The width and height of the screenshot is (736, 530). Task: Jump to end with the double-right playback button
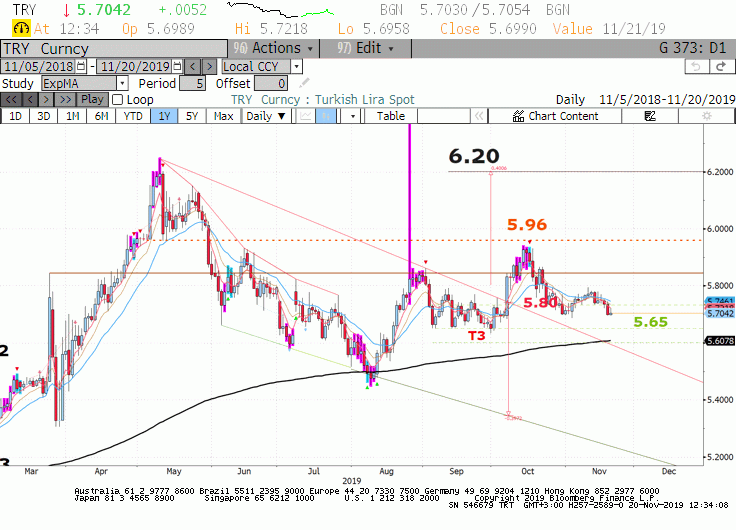[x=66, y=100]
